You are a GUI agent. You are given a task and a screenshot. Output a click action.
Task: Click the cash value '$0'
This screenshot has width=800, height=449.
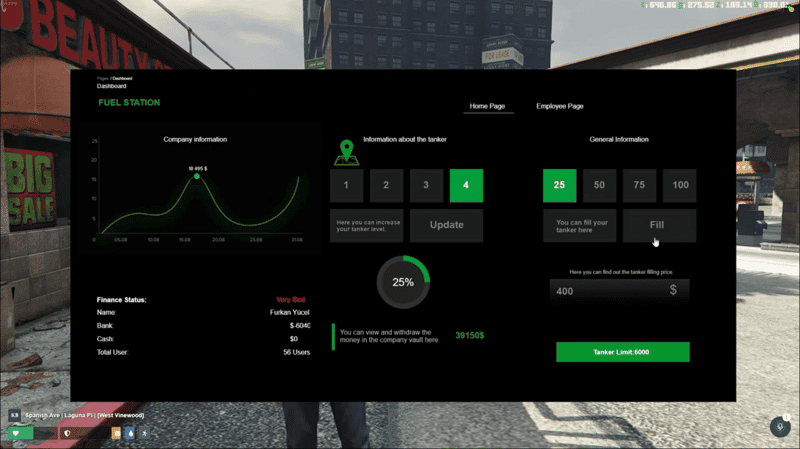point(293,339)
